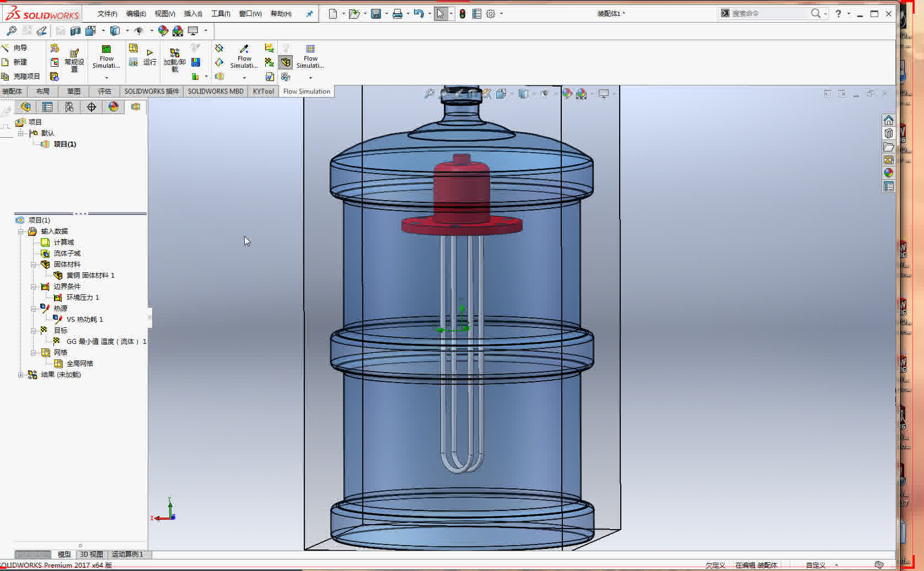Screen dimensions: 924x571
Task: Click the colorful save results icon
Action: (x=196, y=62)
